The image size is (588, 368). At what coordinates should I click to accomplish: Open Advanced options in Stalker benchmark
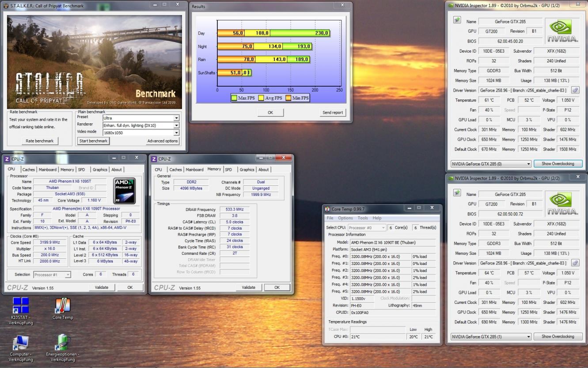click(x=163, y=141)
